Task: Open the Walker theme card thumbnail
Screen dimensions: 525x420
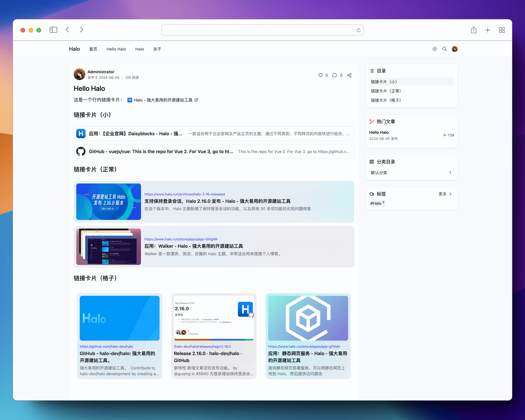Action: (109, 247)
